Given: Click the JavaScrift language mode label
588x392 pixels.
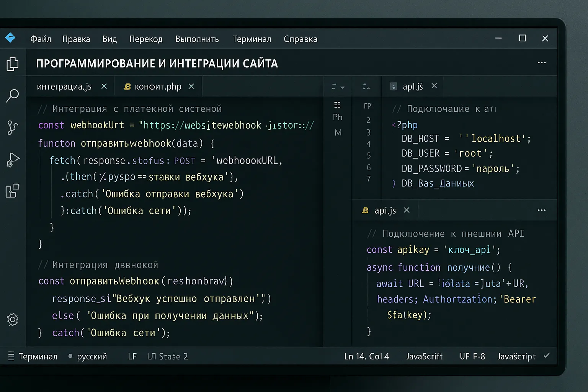Looking at the screenshot, I should tap(424, 356).
